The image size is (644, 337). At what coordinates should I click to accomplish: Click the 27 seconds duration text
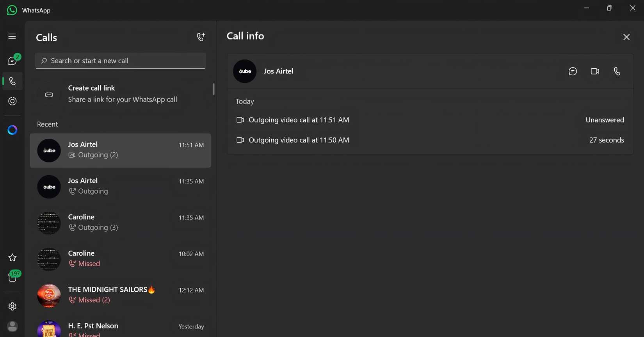pyautogui.click(x=607, y=140)
